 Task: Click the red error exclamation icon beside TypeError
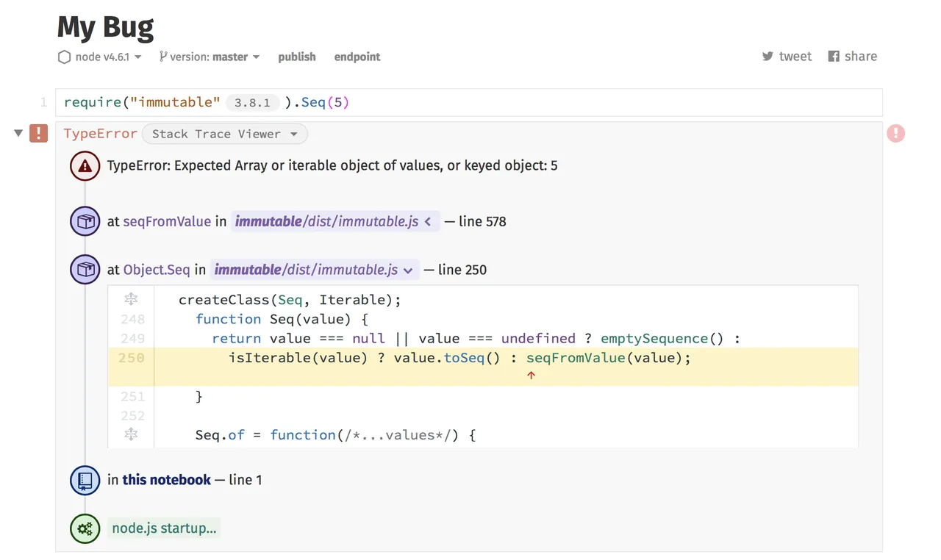click(x=38, y=133)
